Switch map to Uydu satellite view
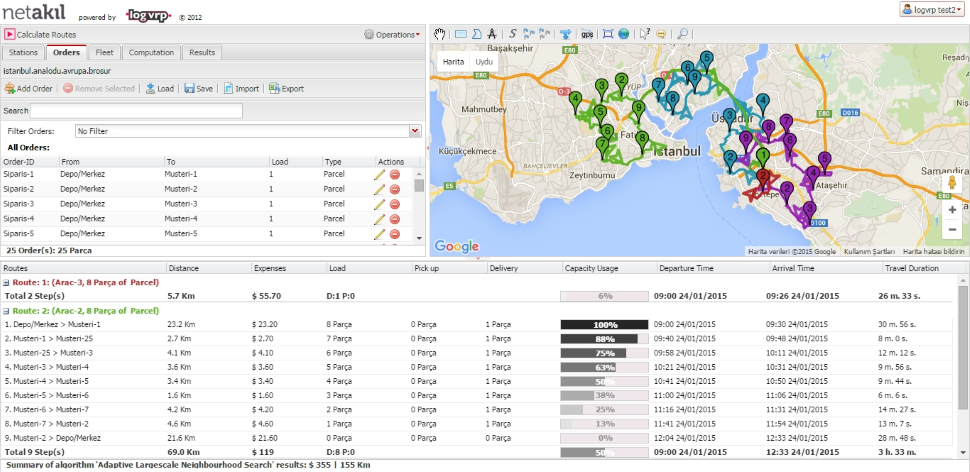 484,62
